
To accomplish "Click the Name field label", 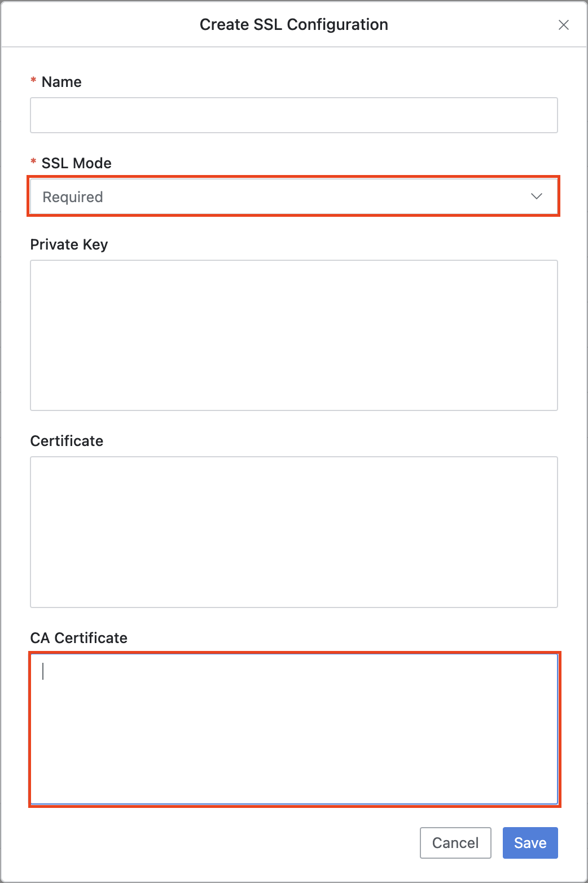I will [62, 82].
